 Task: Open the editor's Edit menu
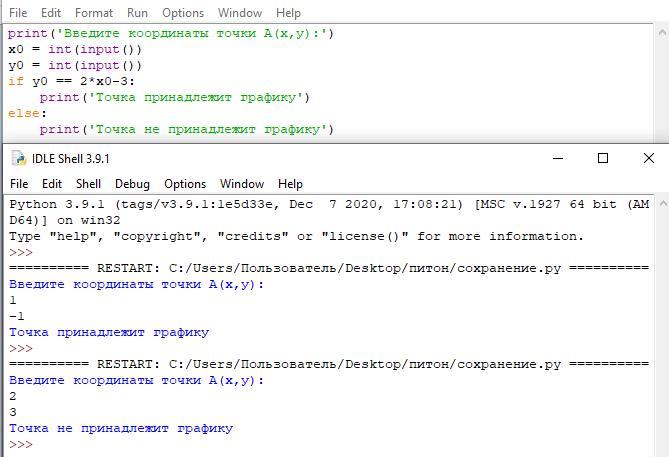tap(51, 13)
